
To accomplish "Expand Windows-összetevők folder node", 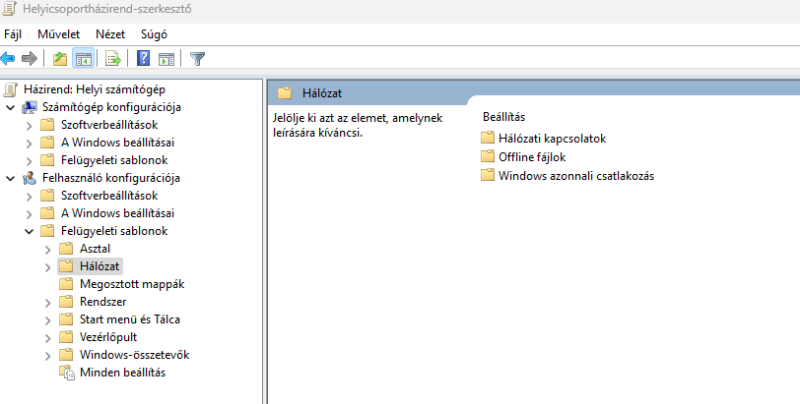I will tap(48, 356).
